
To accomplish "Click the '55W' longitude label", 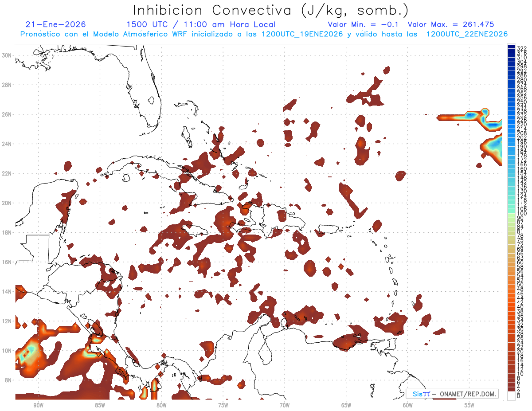I will click(469, 405).
